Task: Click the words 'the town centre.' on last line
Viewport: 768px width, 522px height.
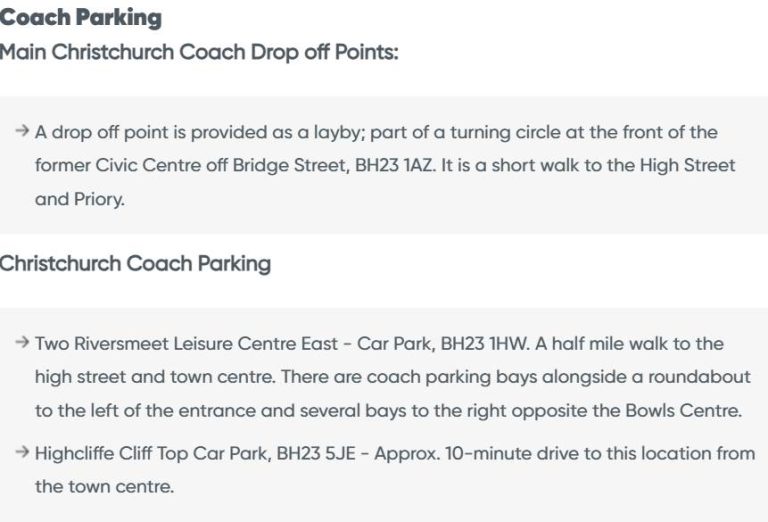Action: (x=104, y=487)
